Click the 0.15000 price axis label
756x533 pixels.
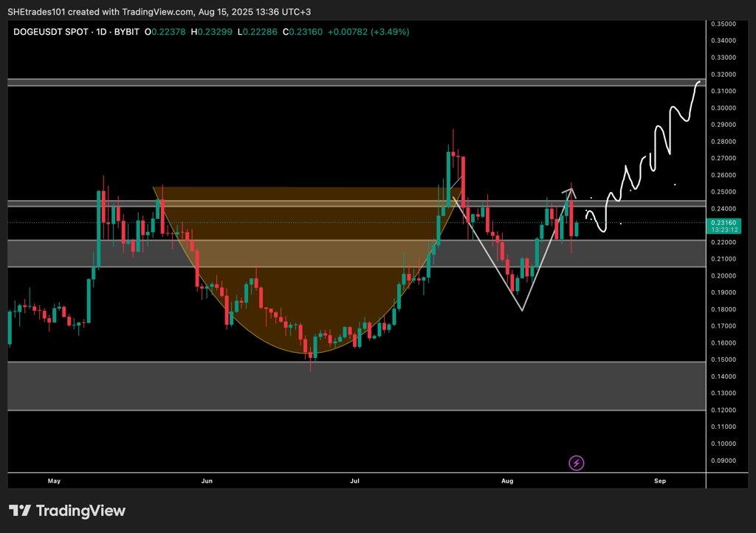click(724, 360)
